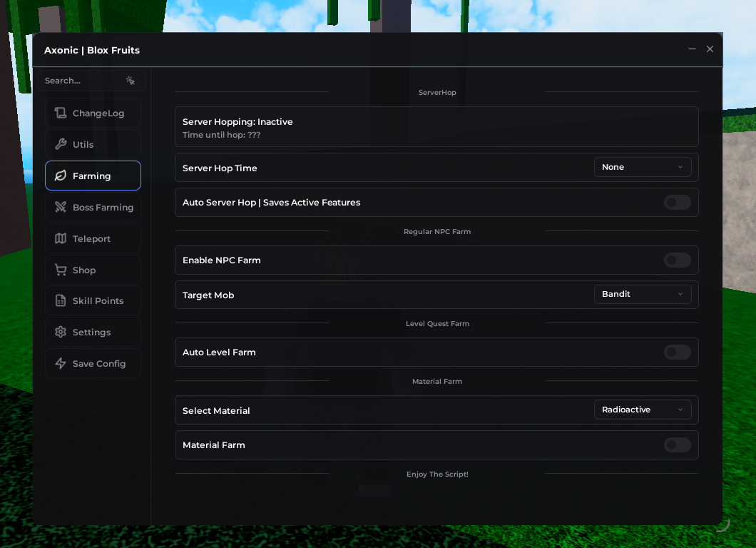Click the search bar cursor icon
Image resolution: width=756 pixels, height=548 pixels.
(131, 81)
